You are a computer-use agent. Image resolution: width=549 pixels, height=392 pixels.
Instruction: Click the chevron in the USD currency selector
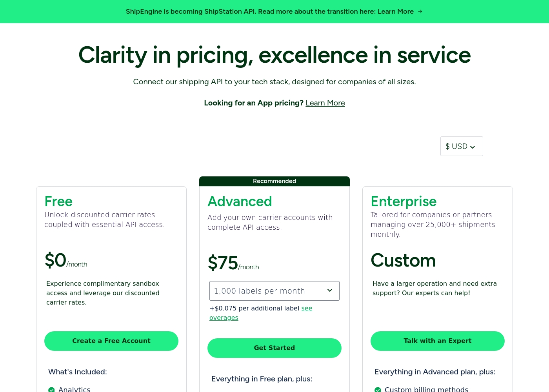tap(473, 147)
